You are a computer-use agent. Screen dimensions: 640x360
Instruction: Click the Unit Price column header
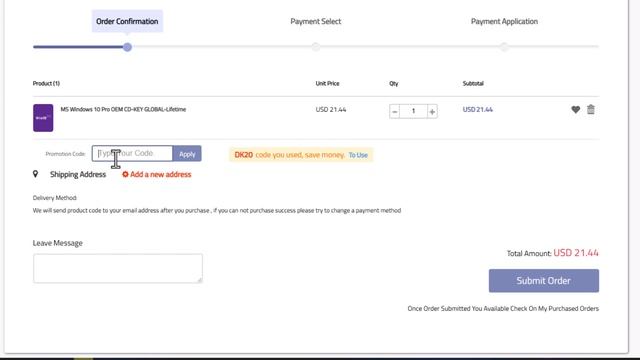coord(327,83)
